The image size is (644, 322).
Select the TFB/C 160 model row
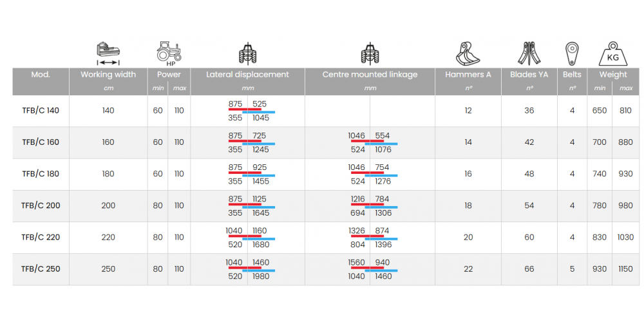tap(41, 142)
